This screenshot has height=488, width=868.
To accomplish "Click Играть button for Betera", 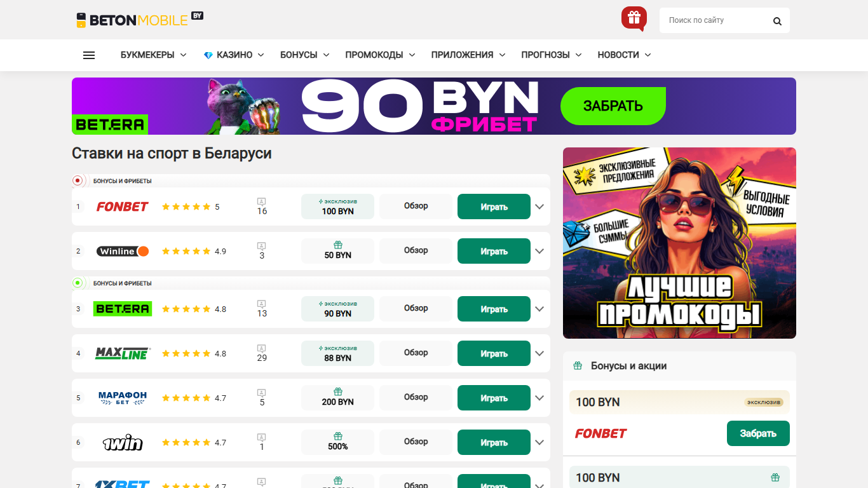I will (x=494, y=309).
